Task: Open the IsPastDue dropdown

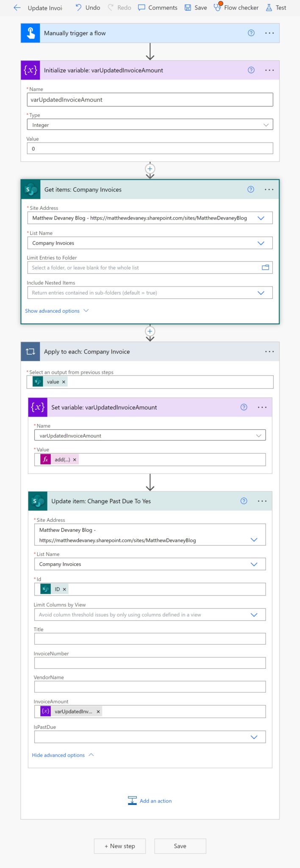Action: click(254, 737)
